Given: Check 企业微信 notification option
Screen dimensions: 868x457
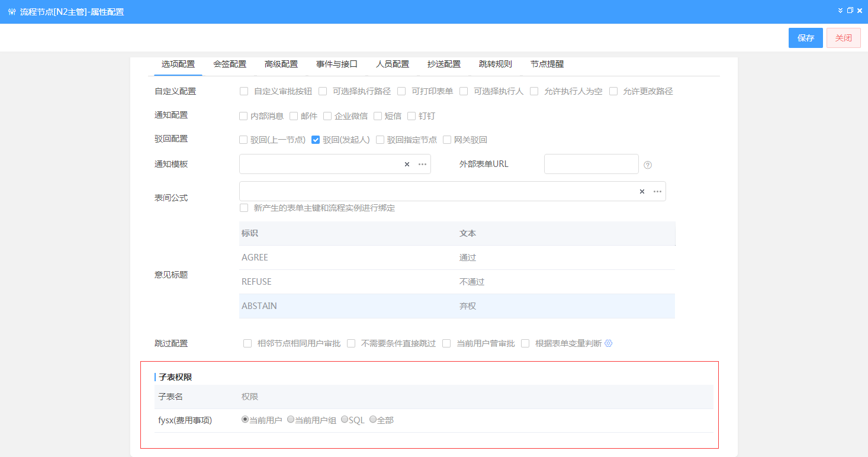Looking at the screenshot, I should (327, 116).
